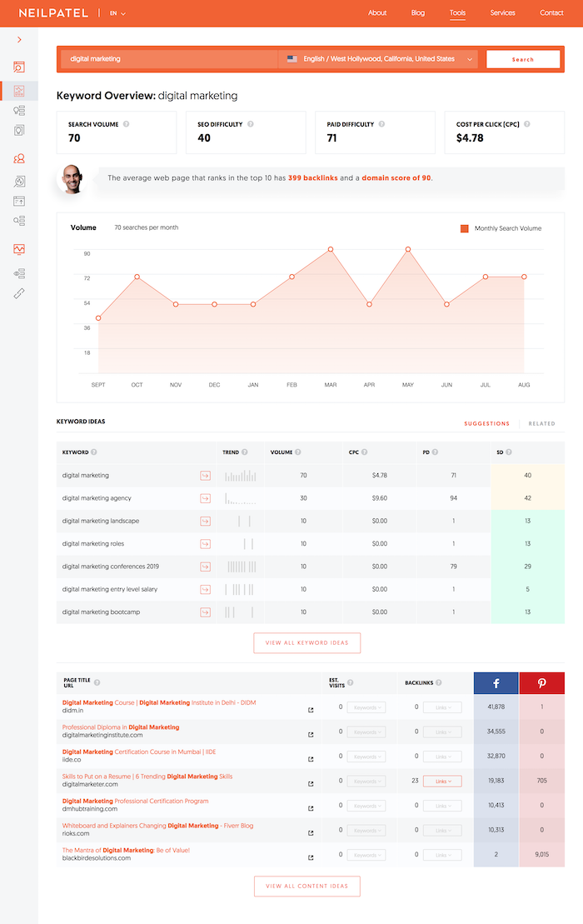Image resolution: width=583 pixels, height=924 pixels.
Task: Expand Links dropdown for blackbirdesolutions.com row
Action: pyautogui.click(x=442, y=855)
